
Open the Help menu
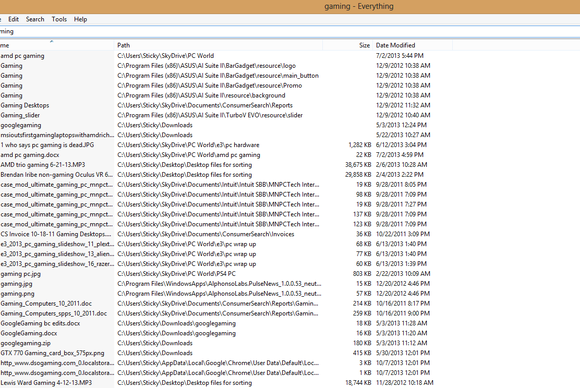80,19
